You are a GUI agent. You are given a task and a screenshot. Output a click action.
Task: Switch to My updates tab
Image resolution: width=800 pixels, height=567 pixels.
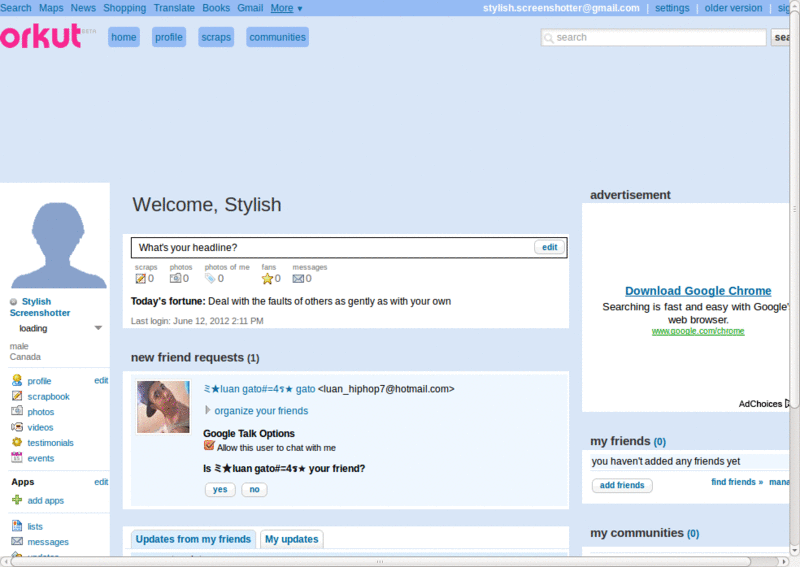291,539
